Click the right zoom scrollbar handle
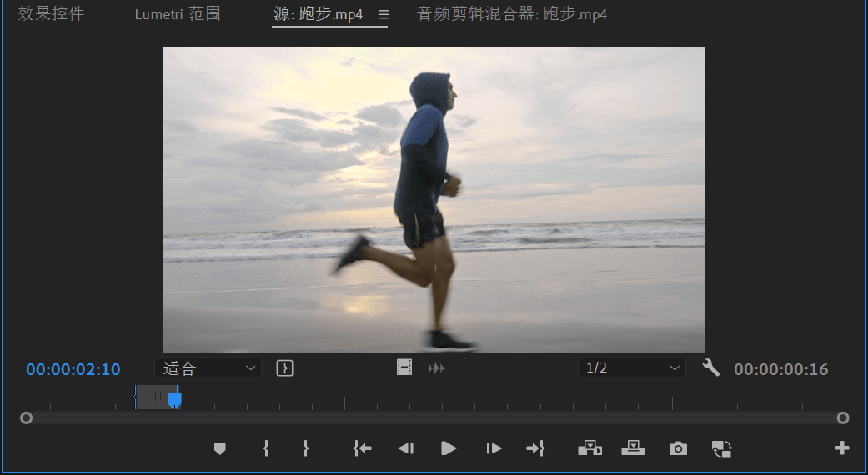 (842, 418)
